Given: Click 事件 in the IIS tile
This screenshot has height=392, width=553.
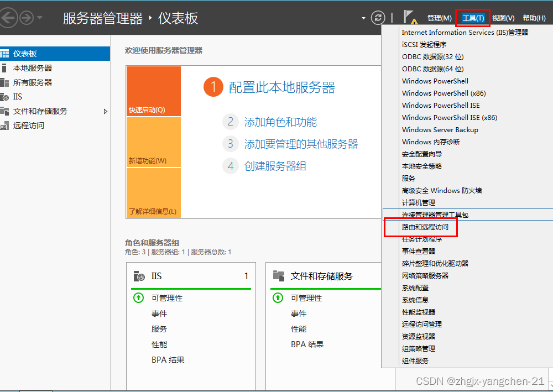Looking at the screenshot, I should (159, 313).
